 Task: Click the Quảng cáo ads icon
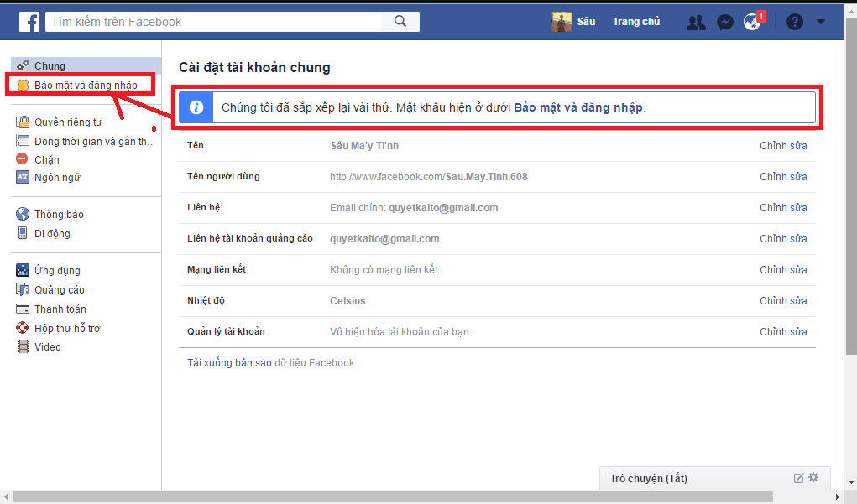(23, 289)
